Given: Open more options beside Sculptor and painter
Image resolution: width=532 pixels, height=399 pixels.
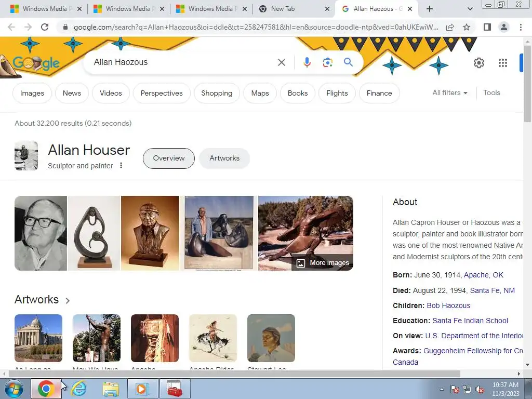Looking at the screenshot, I should click(121, 166).
